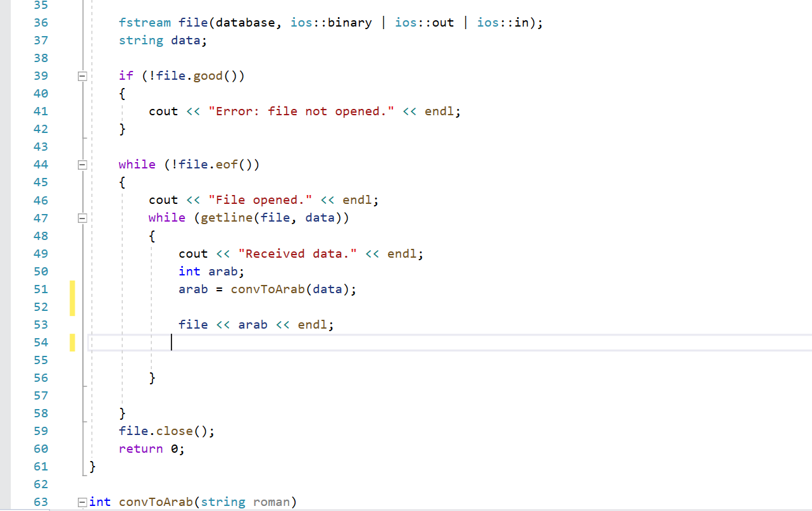812x511 pixels.
Task: Click the yellow change indicator at line 54
Action: tap(72, 342)
